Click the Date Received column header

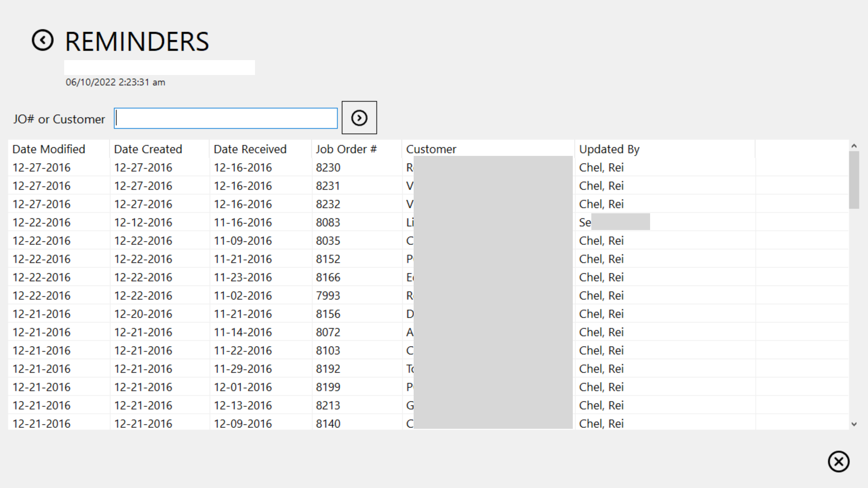pos(250,149)
